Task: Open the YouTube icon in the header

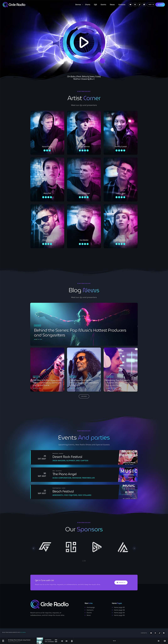Action: (130, 5)
